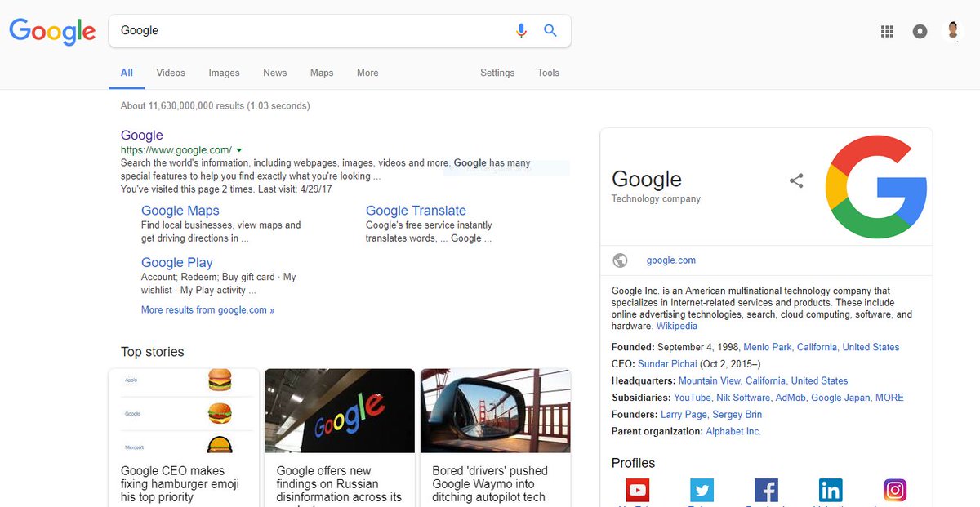Image resolution: width=980 pixels, height=507 pixels.
Task: Click the 'Profiles' heading
Action: pyautogui.click(x=633, y=463)
